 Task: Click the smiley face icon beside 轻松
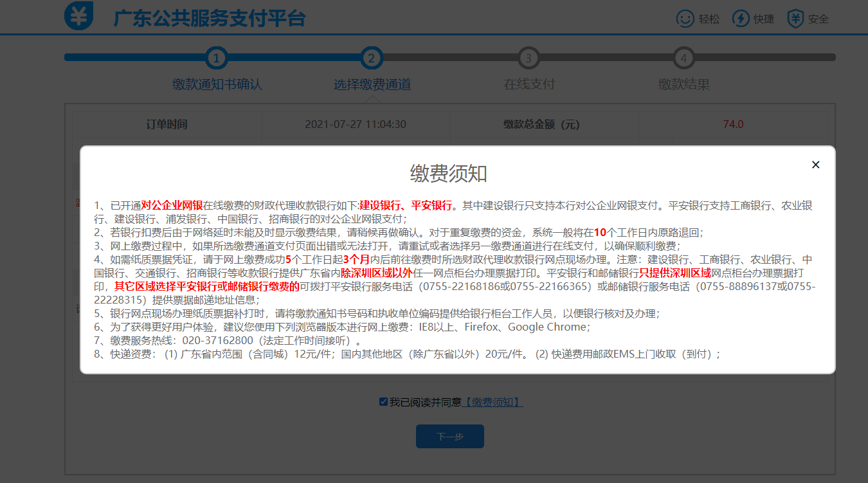coord(685,19)
